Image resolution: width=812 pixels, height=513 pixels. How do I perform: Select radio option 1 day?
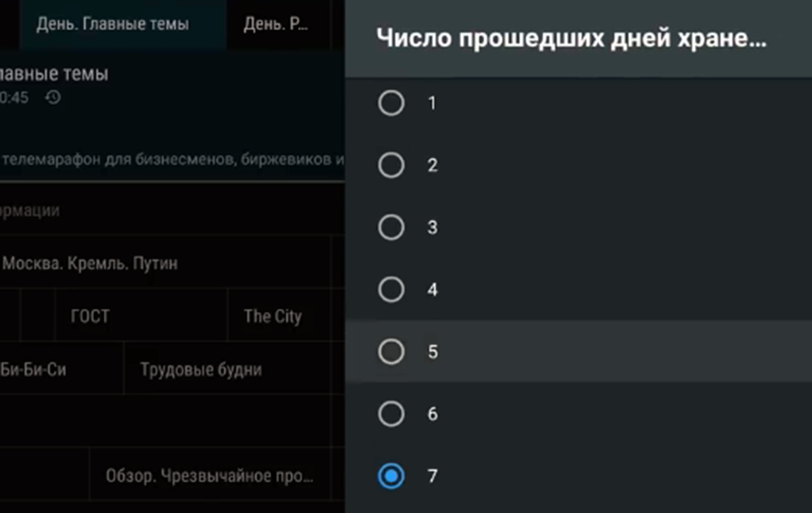point(578,103)
